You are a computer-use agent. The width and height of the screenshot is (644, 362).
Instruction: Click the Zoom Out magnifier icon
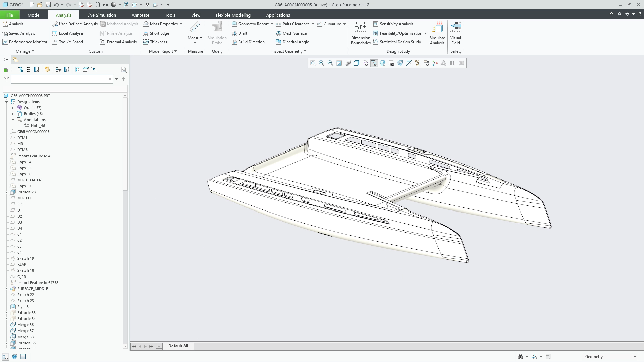click(330, 63)
